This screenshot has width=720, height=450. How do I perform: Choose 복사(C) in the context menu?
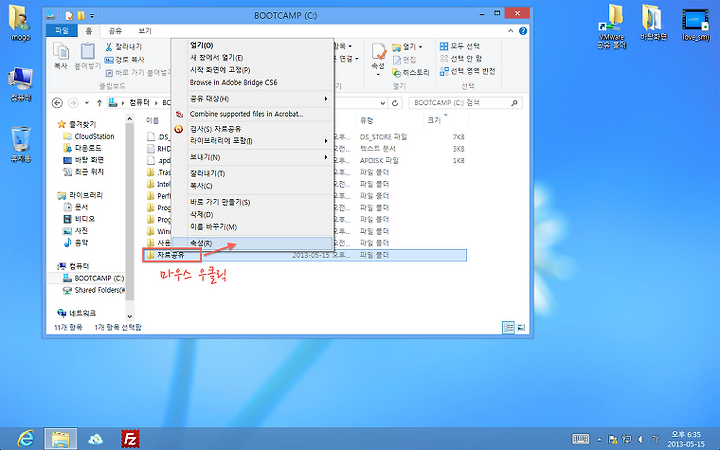[253, 186]
